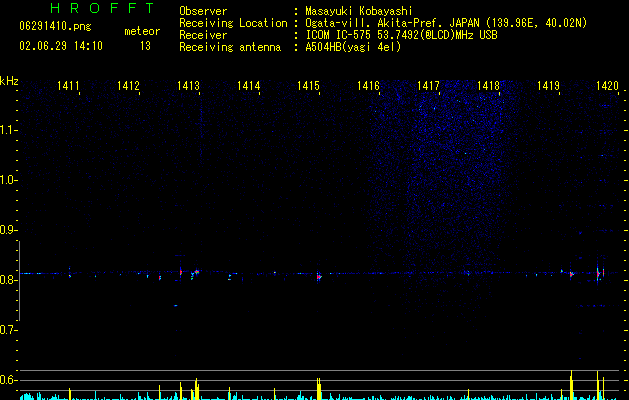The height and width of the screenshot is (400, 629).
Task: Click the name Masayuki Kobayashi
Action: click(x=359, y=11)
